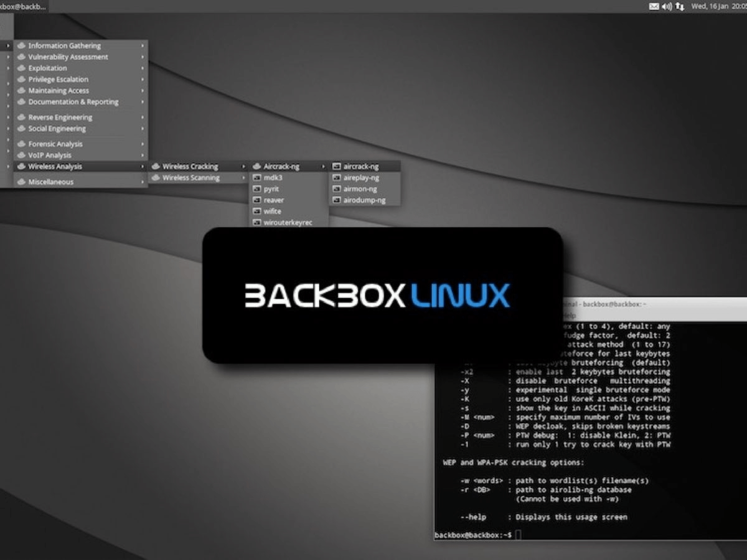Image resolution: width=747 pixels, height=560 pixels.
Task: Expand the Reverse Engineering submenu arrow
Action: 142,117
